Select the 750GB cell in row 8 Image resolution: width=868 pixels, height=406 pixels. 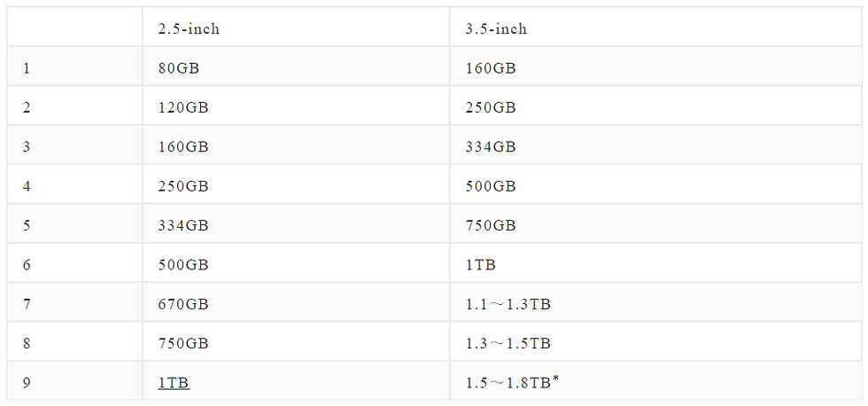pos(296,342)
